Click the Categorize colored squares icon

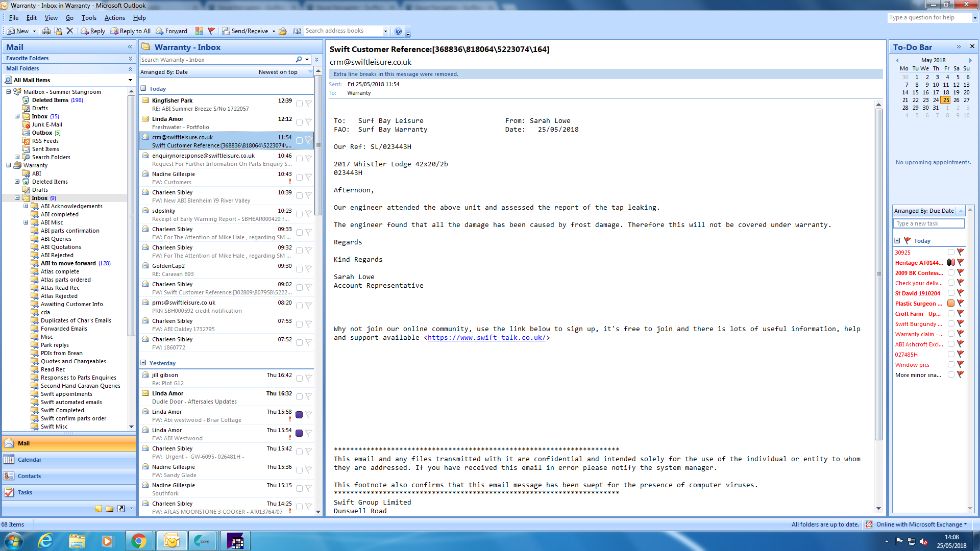click(x=199, y=31)
